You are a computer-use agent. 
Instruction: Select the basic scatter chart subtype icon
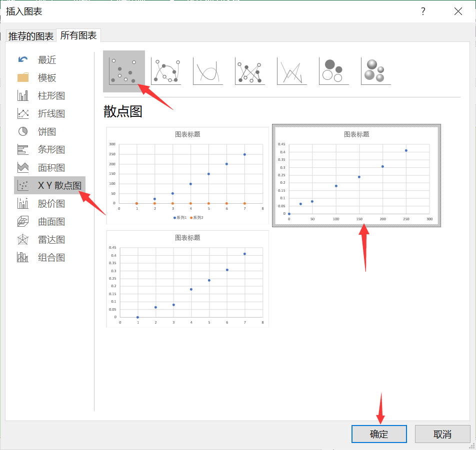pyautogui.click(x=124, y=71)
